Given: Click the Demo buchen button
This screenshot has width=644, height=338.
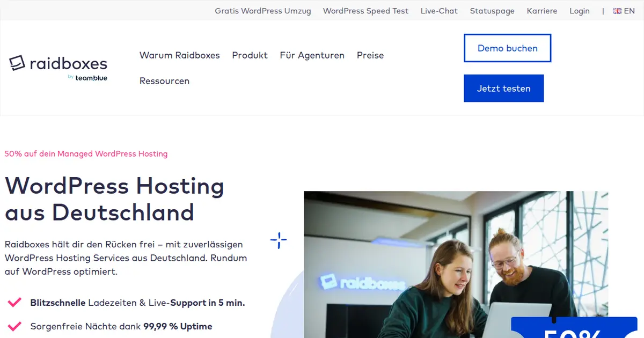Looking at the screenshot, I should 508,48.
